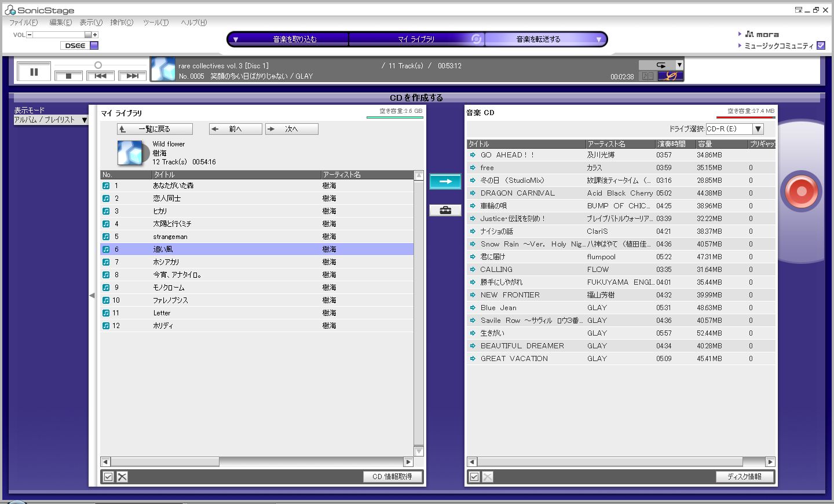Click the 次へ button
The width and height of the screenshot is (834, 504).
pos(292,129)
